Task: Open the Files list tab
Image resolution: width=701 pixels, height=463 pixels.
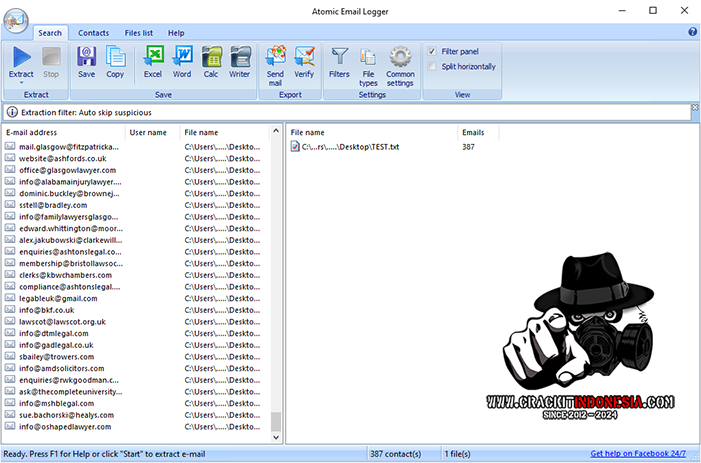Action: 139,33
